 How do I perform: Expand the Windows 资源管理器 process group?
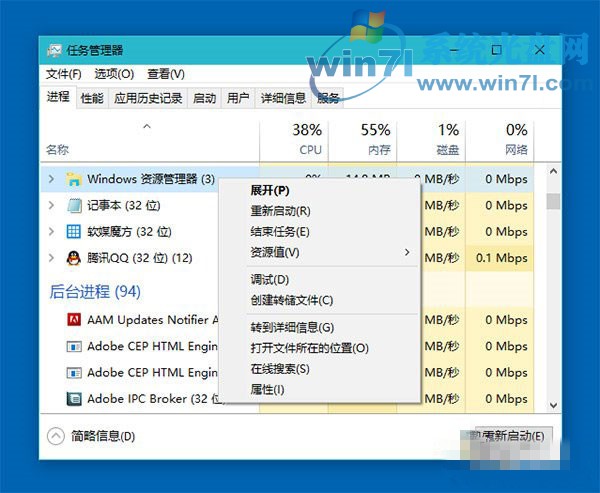coord(52,179)
